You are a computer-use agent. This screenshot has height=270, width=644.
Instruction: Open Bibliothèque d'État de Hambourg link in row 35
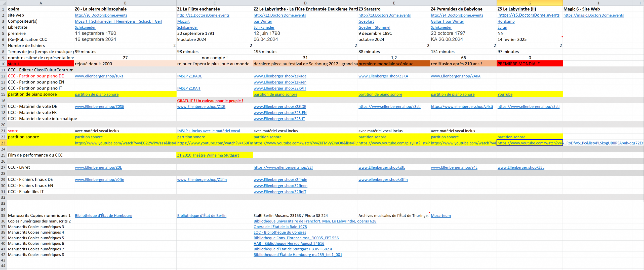103,216
